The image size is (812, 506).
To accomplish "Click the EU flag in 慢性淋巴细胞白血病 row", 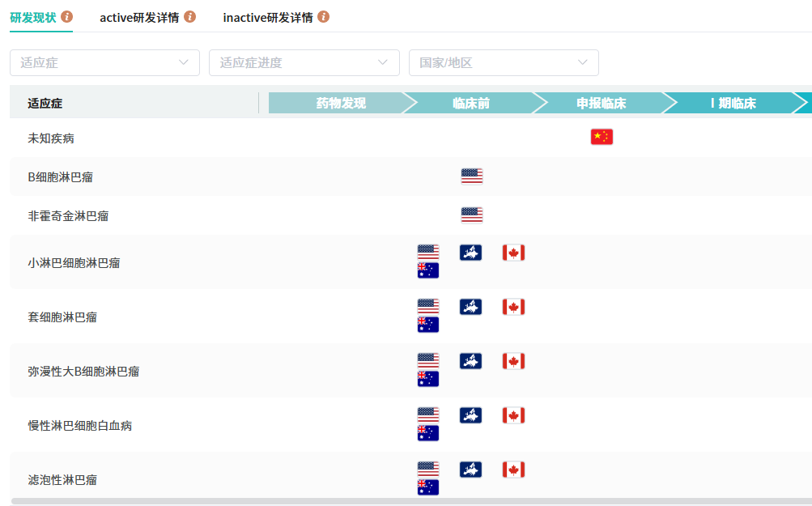I will [x=470, y=415].
